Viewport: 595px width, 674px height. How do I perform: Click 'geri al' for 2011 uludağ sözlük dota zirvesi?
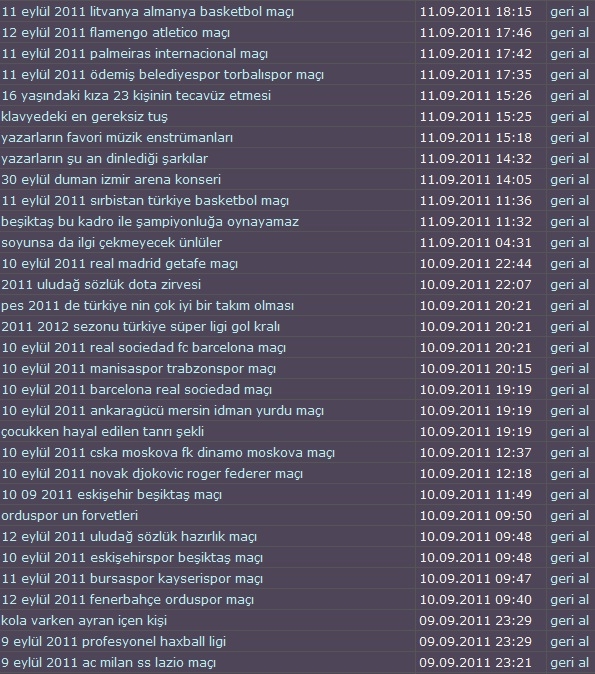(569, 285)
